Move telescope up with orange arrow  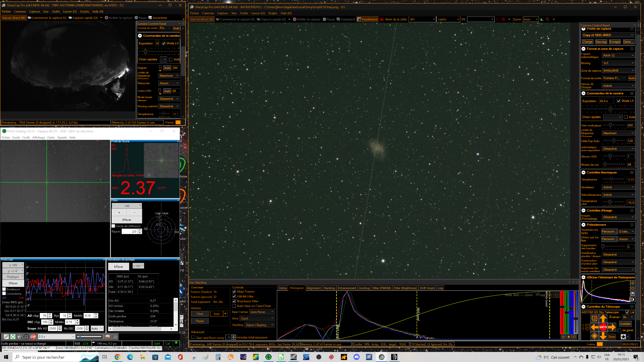coord(603,318)
